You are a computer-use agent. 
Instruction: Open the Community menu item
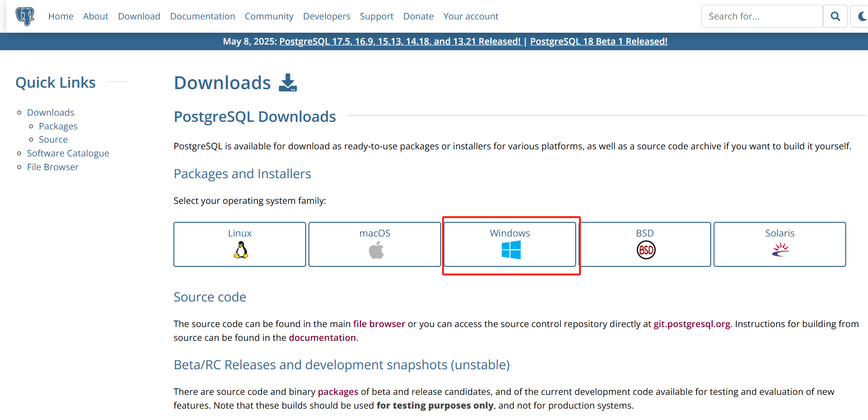tap(269, 16)
